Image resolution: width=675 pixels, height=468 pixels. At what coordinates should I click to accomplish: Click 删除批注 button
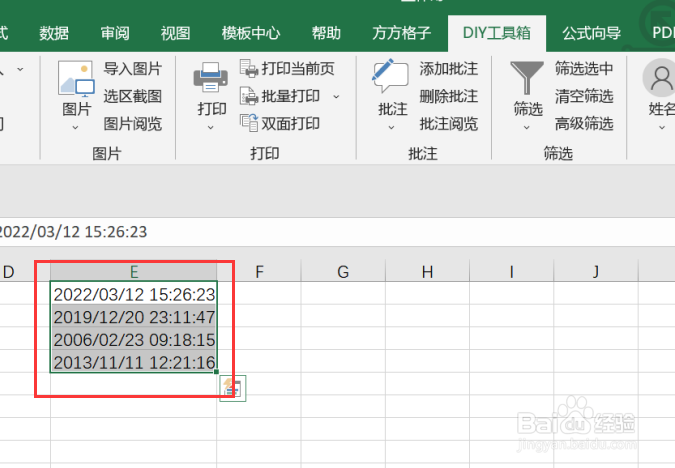(x=449, y=96)
